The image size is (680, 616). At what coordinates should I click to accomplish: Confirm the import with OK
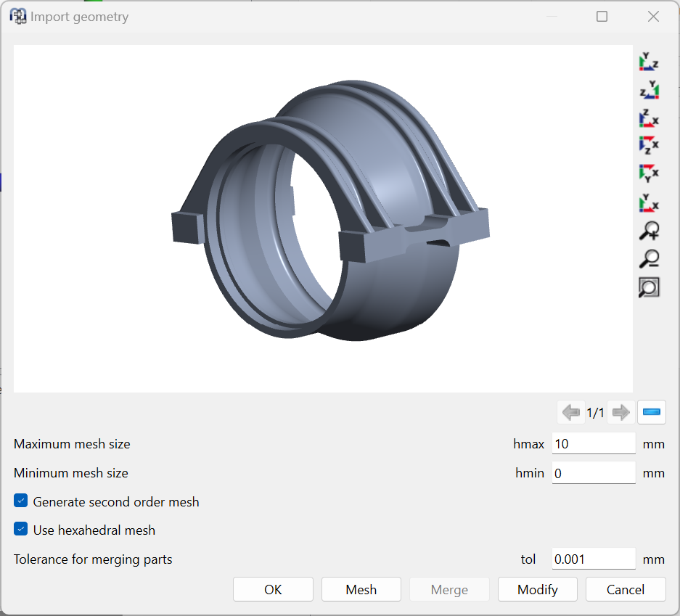tap(273, 589)
